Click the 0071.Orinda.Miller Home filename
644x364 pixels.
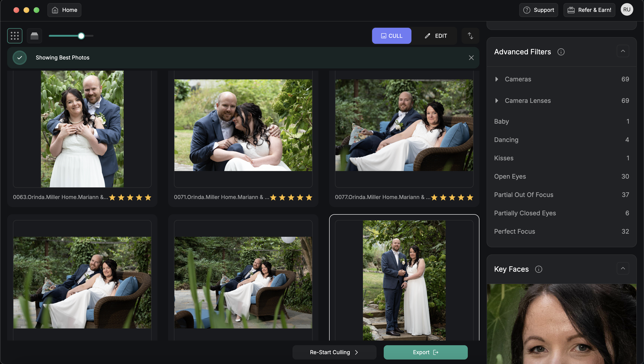[222, 197]
